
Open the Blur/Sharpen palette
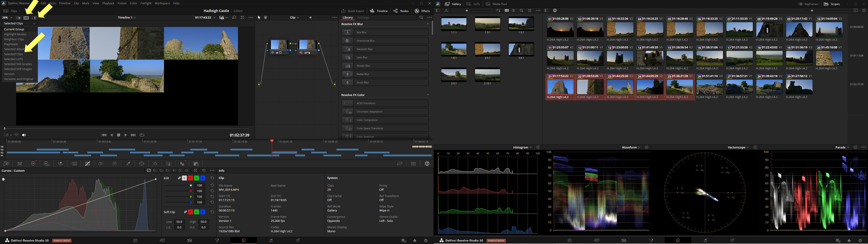pyautogui.click(x=182, y=164)
